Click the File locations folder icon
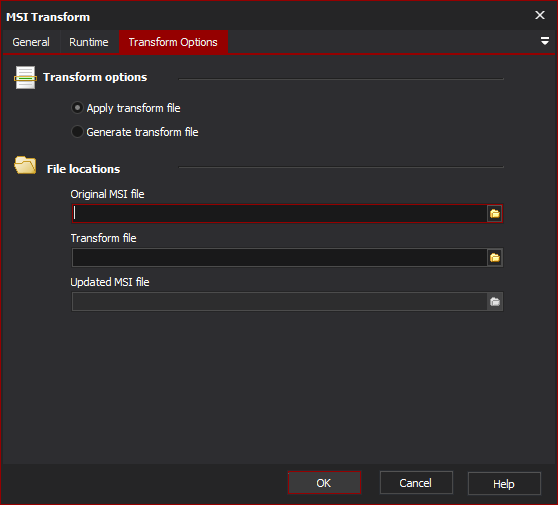The height and width of the screenshot is (505, 558). [x=25, y=165]
